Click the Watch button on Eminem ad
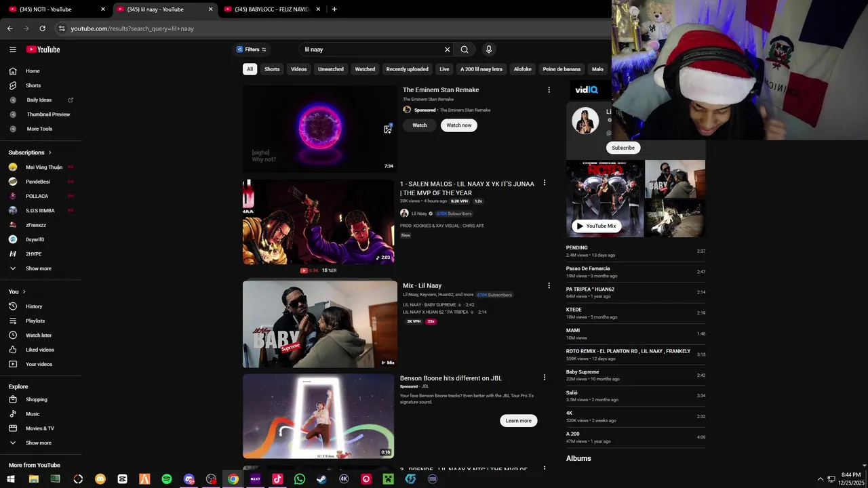The width and height of the screenshot is (868, 488). (420, 125)
